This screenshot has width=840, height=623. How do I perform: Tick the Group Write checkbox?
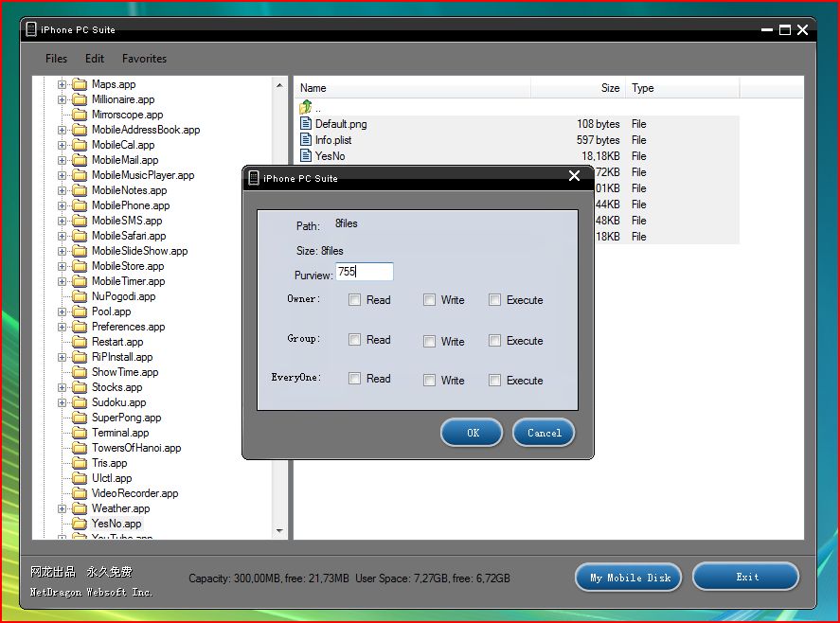[429, 341]
